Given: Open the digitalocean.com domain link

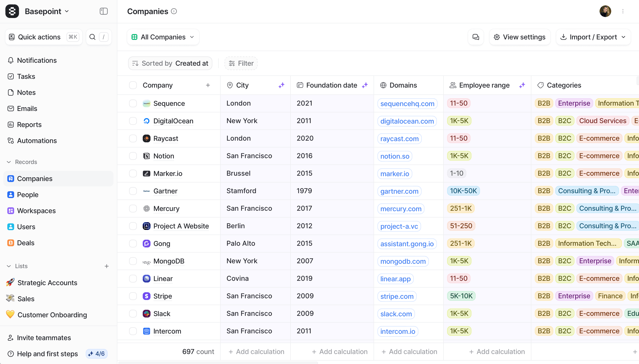Looking at the screenshot, I should [407, 121].
